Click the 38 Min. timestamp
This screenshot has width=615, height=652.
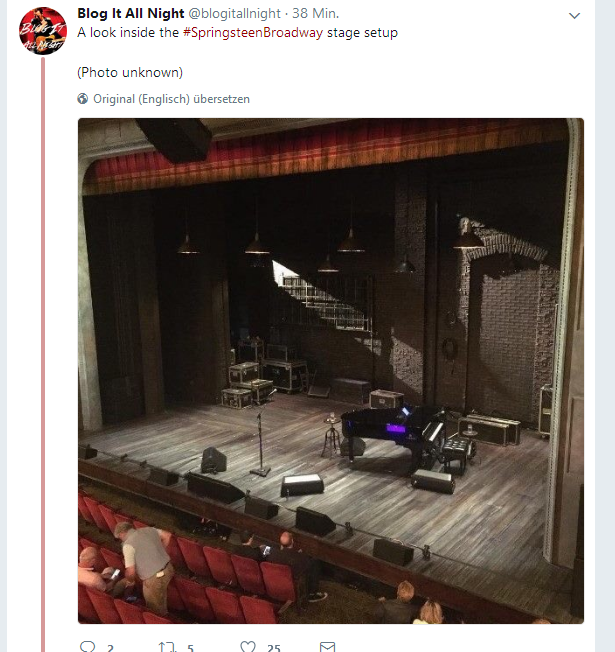click(x=316, y=13)
